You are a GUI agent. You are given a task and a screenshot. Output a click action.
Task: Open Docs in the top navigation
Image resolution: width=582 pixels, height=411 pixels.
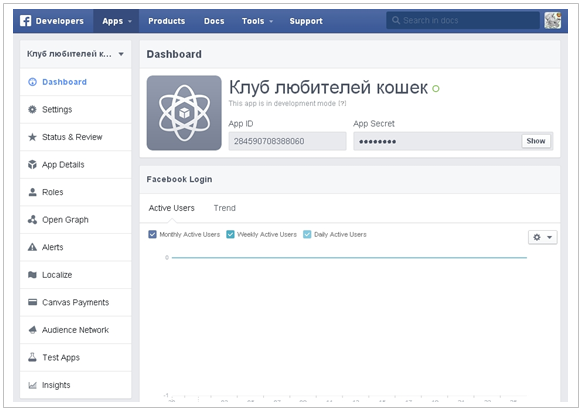point(214,21)
